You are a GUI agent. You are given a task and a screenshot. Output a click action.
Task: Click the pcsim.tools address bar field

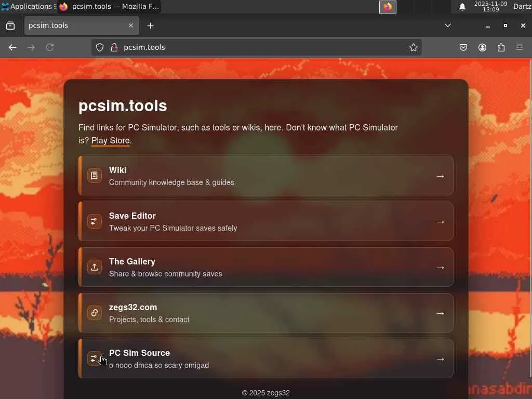pos(257,47)
